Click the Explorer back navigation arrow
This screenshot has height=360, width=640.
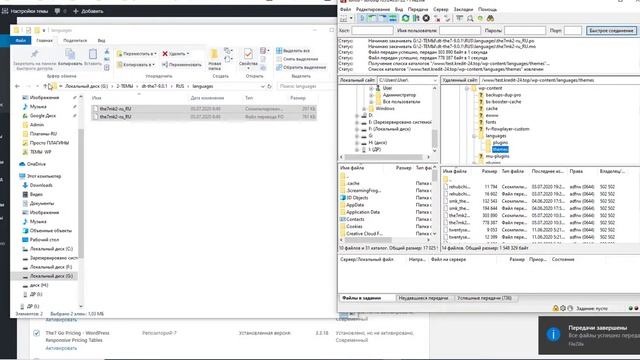coord(17,86)
